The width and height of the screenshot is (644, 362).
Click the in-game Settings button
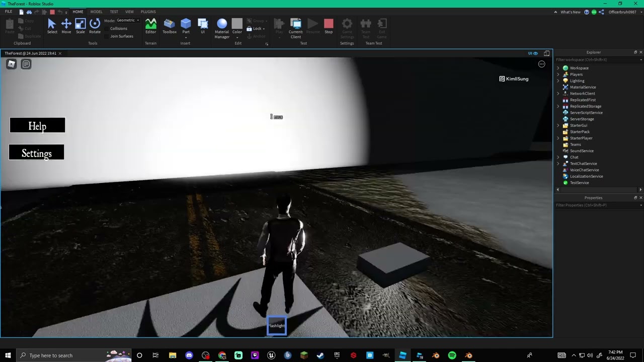(x=36, y=152)
